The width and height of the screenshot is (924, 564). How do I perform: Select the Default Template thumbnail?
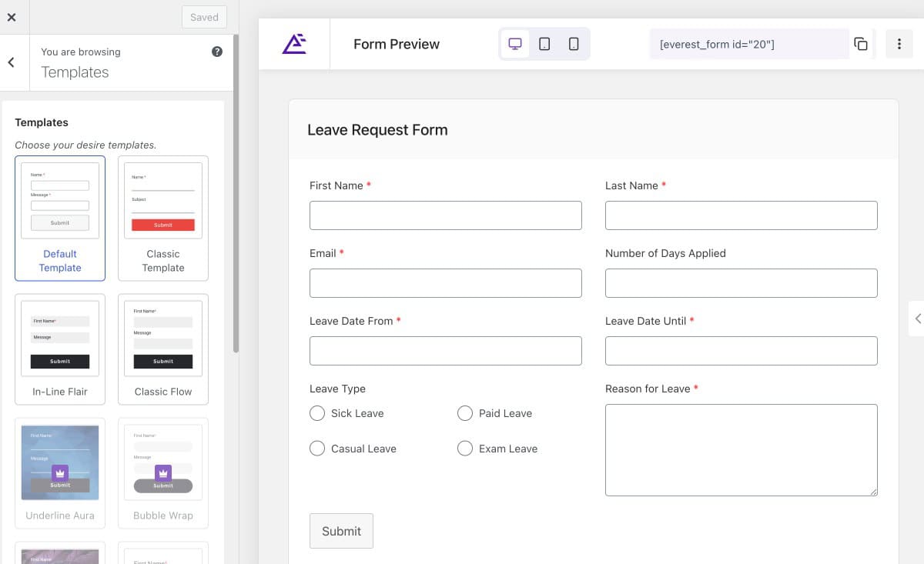tap(60, 219)
